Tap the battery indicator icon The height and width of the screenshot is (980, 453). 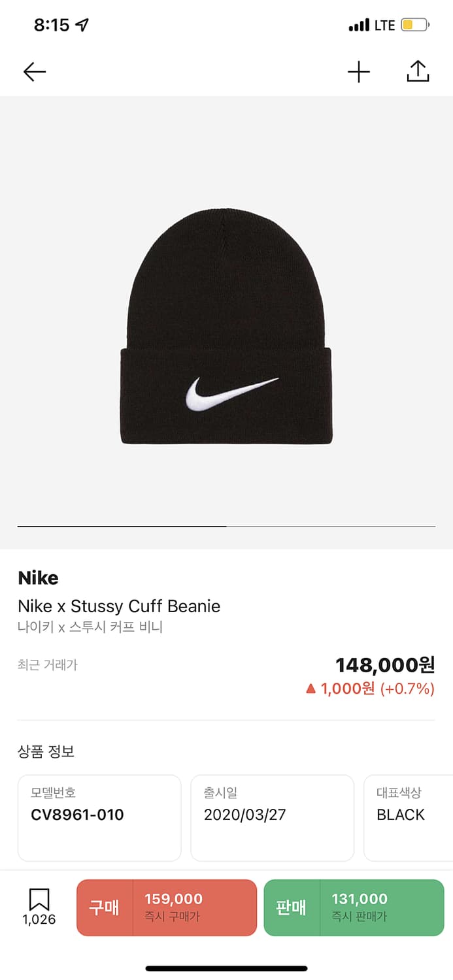pos(415,25)
